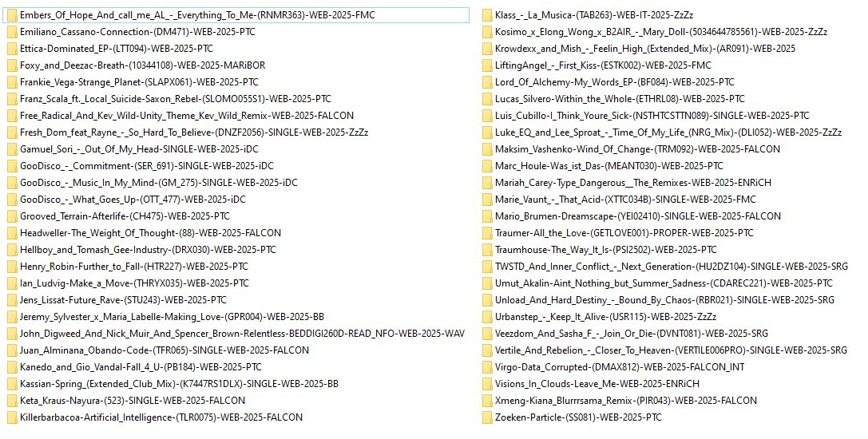Select John_Digweed_And_Nick_Muir Relentless folder name
Viewport: 868px width, 439px height.
pos(243,334)
